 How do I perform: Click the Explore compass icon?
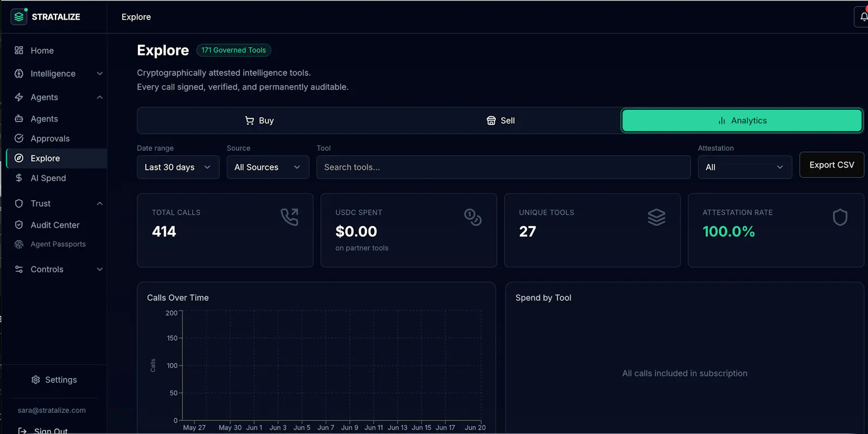click(x=19, y=158)
